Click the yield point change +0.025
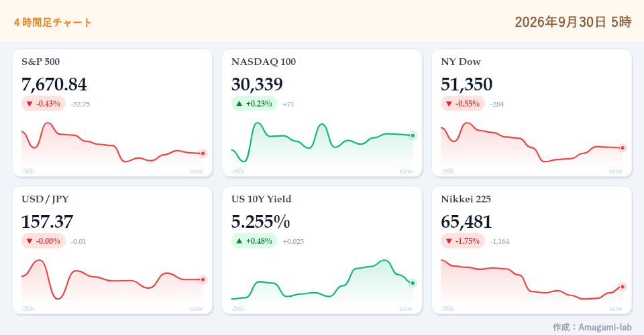 click(x=294, y=241)
